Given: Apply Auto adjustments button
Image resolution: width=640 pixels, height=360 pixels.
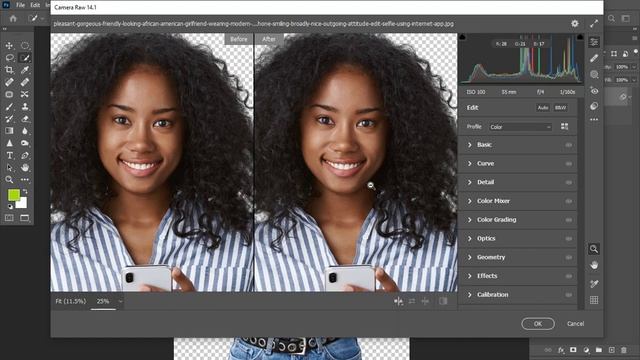Looking at the screenshot, I should click(543, 108).
